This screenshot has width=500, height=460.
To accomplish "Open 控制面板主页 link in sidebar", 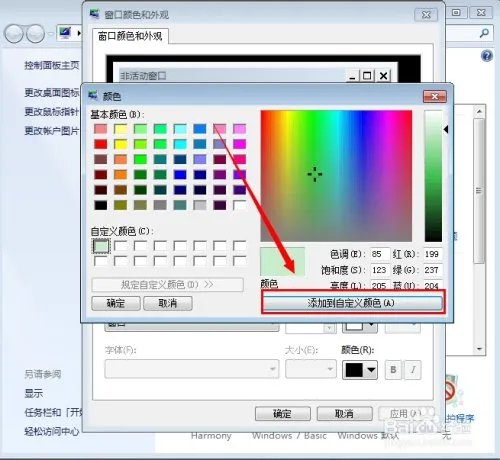I will (52, 65).
